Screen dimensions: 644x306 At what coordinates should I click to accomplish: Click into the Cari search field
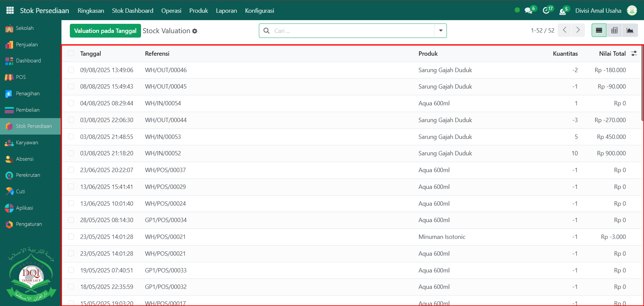tap(353, 31)
